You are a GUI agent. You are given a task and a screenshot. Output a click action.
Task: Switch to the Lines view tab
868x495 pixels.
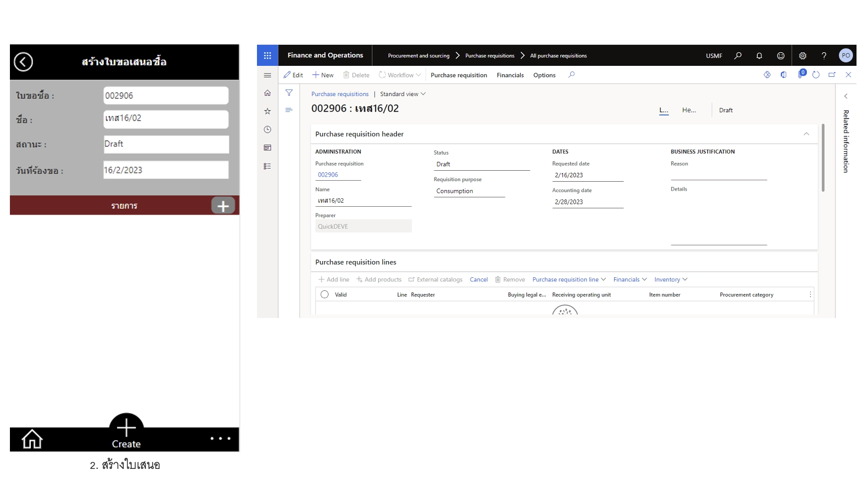click(664, 110)
